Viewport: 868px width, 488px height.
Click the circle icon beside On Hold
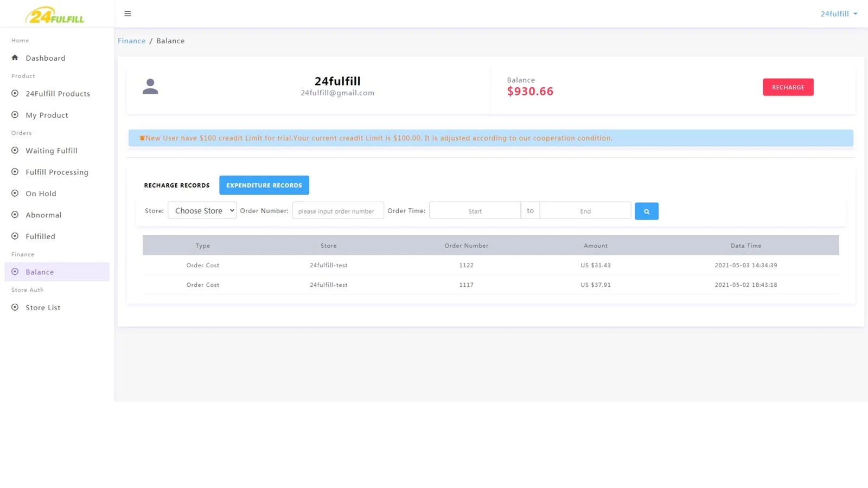15,193
